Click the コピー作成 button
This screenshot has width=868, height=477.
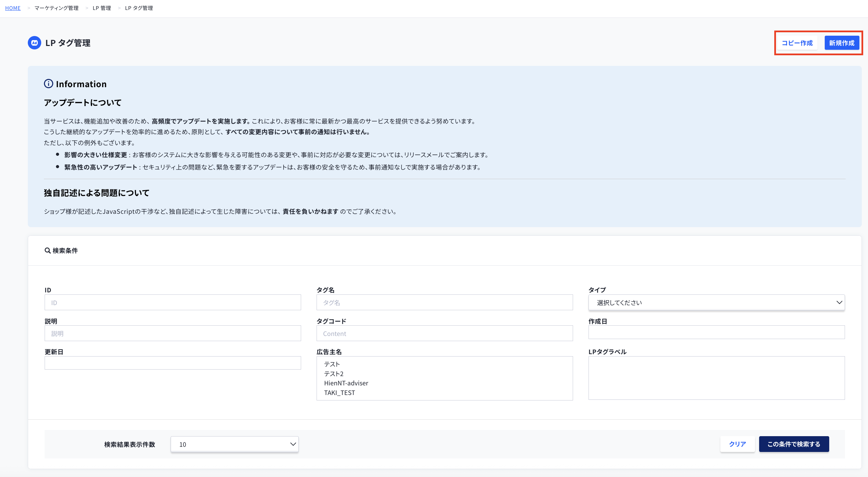797,43
